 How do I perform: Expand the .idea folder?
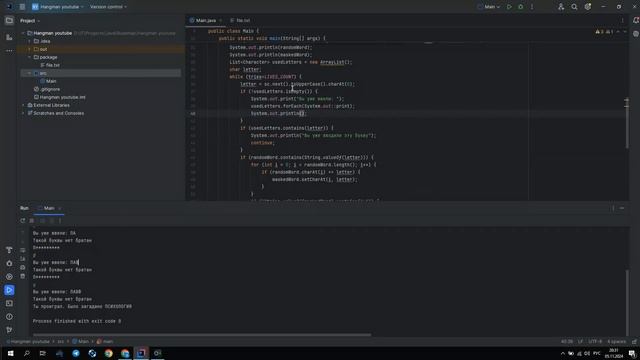tap(29, 41)
